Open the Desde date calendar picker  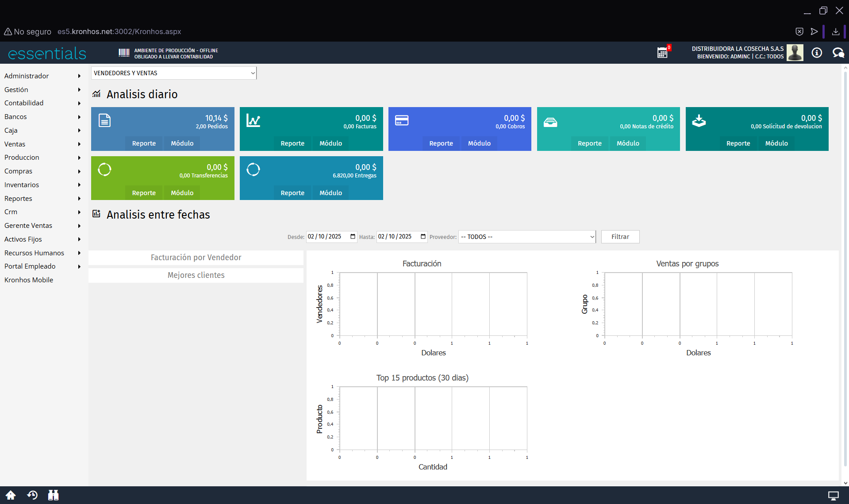353,237
